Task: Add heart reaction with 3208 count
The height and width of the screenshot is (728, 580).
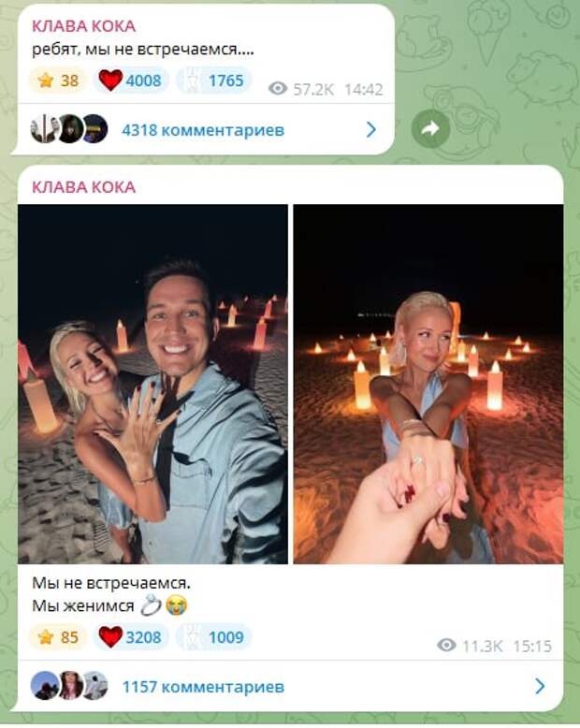Action: coord(131,637)
